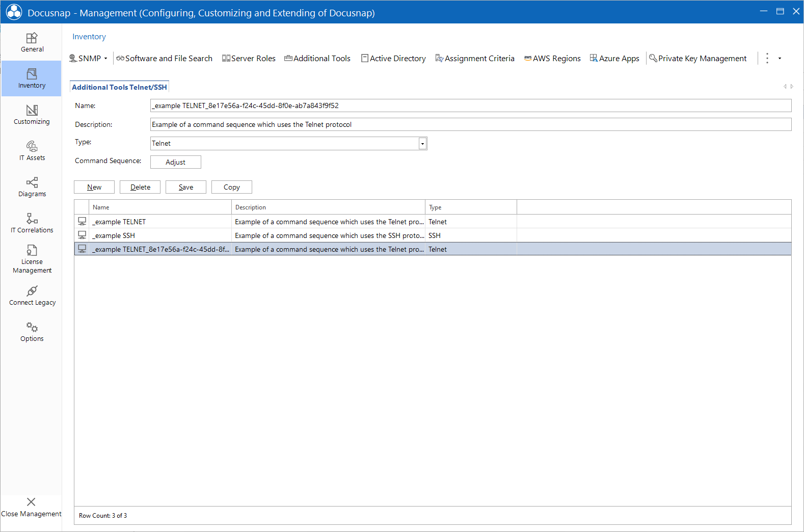804x532 pixels.
Task: Click the Adjust command sequence button
Action: point(176,162)
